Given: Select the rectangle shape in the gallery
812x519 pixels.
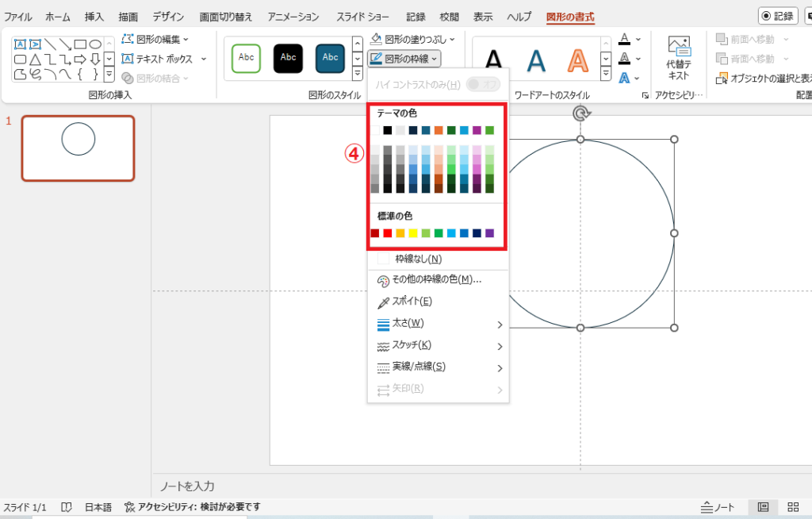Looking at the screenshot, I should 80,44.
